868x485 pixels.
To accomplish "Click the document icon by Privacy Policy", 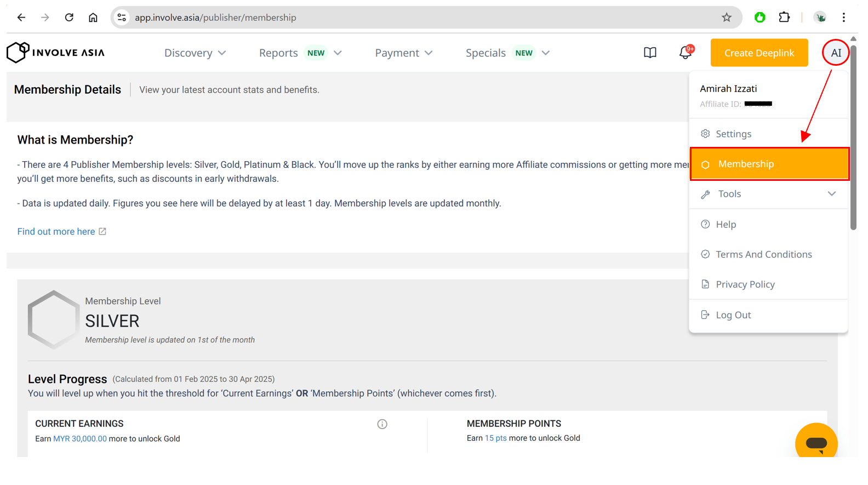I will (705, 284).
